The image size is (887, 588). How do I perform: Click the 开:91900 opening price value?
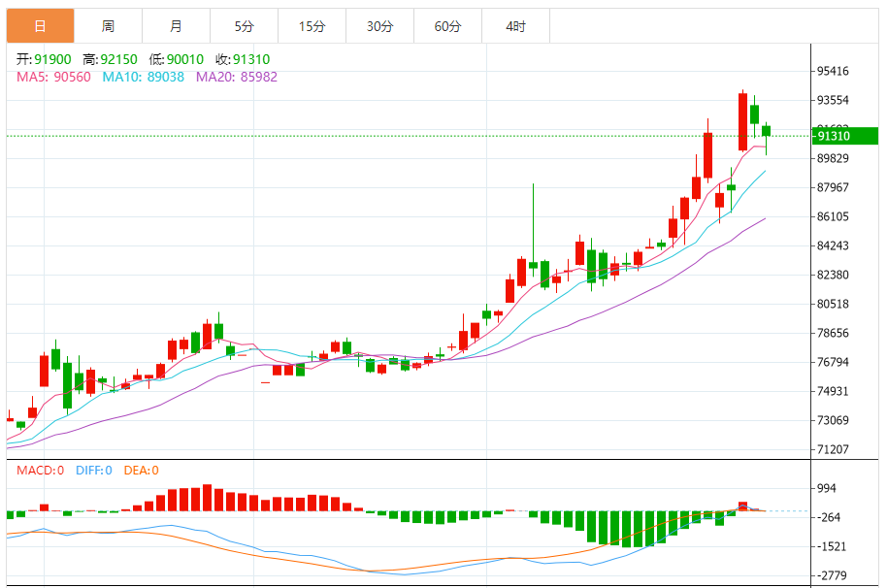point(45,59)
